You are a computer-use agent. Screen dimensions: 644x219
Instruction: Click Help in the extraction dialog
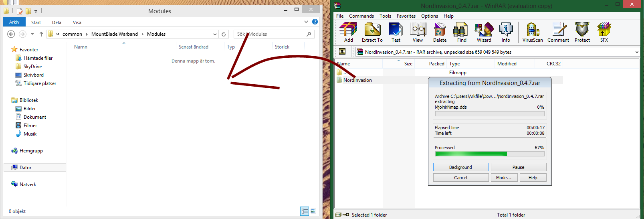pyautogui.click(x=533, y=178)
